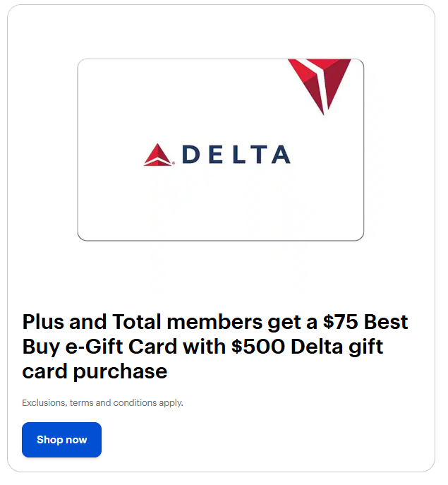448x485 pixels.
Task: Click the words Best Buy e-Gift Card
Action: [x=215, y=334]
